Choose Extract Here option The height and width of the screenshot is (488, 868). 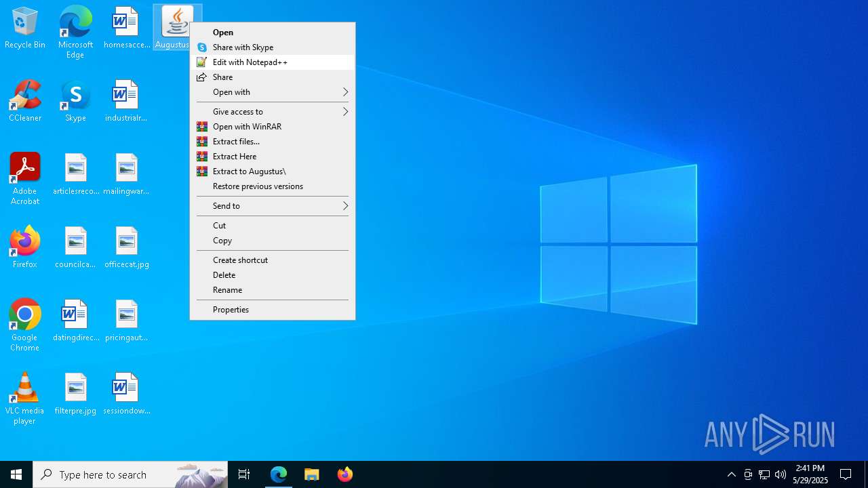(x=273, y=157)
